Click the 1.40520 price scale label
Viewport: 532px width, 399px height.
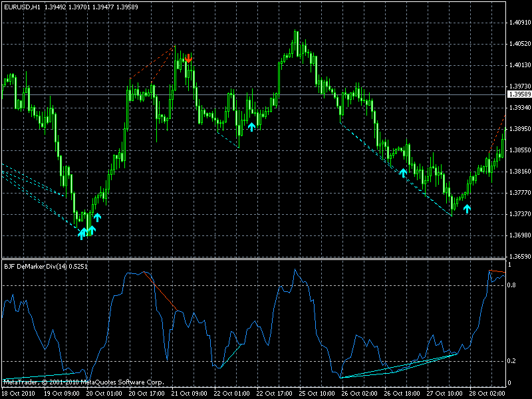tap(520, 44)
